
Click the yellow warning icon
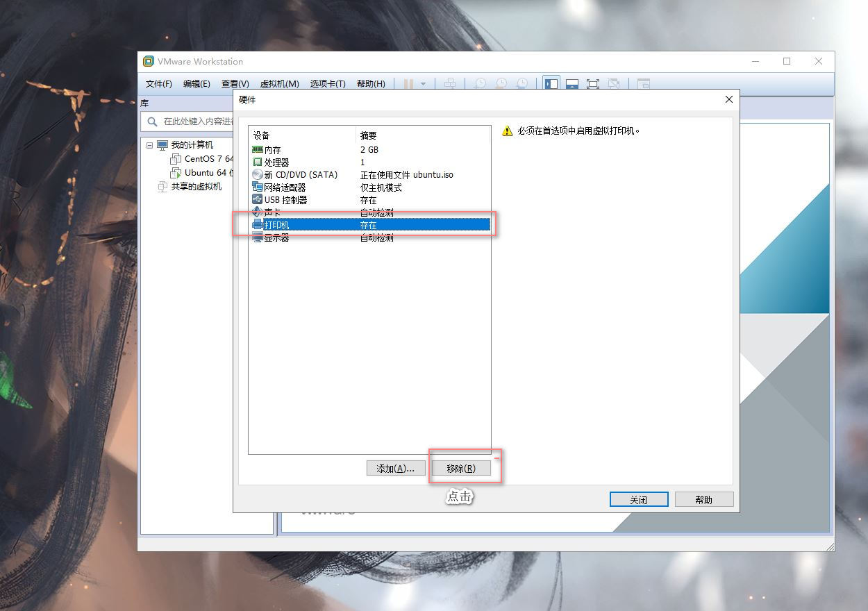pos(507,131)
